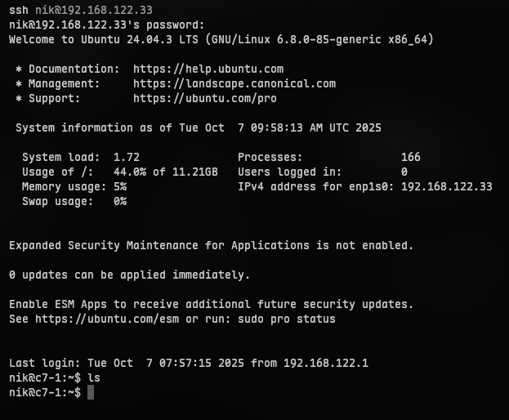This screenshot has height=420, width=509.
Task: Click the system load value 1.72
Action: pyautogui.click(x=127, y=157)
